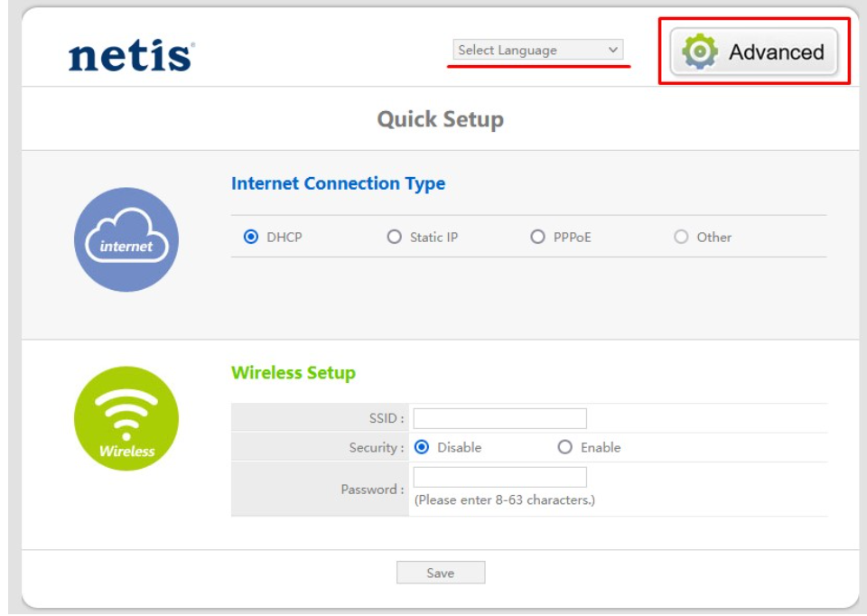Click the Internet Connection Type heading
This screenshot has height=616, width=867.
click(338, 183)
